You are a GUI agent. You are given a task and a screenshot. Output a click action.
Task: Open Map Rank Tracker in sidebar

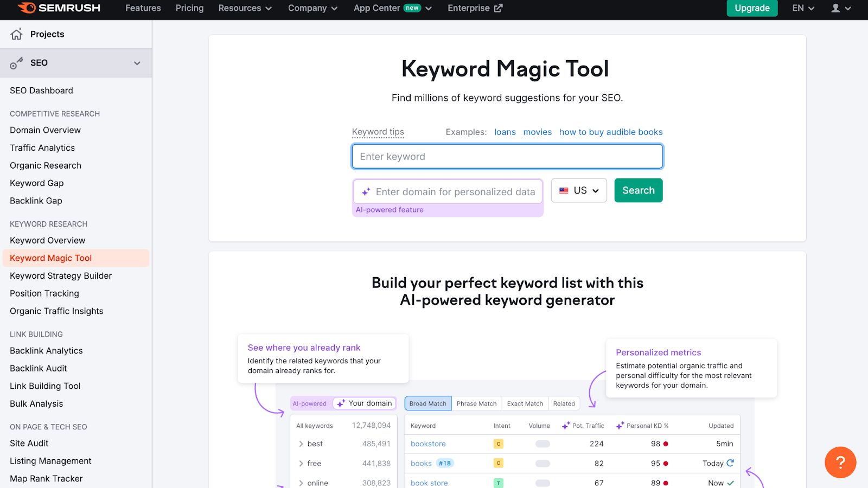[46, 479]
